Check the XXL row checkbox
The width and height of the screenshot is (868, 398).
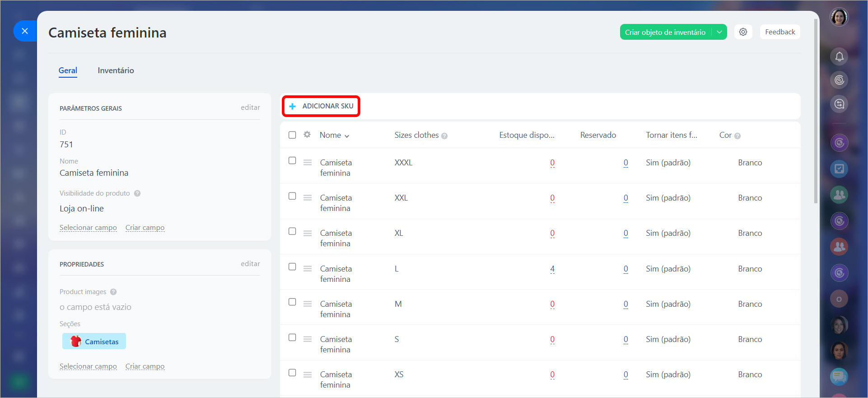point(292,196)
